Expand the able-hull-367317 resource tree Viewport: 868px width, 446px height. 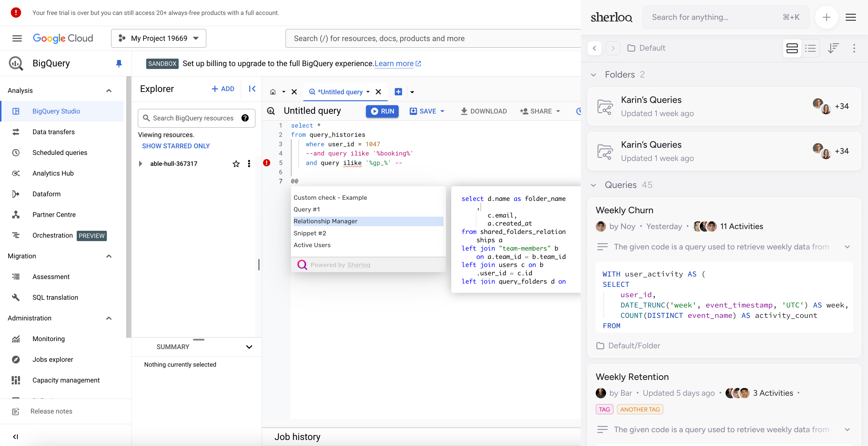[140, 164]
